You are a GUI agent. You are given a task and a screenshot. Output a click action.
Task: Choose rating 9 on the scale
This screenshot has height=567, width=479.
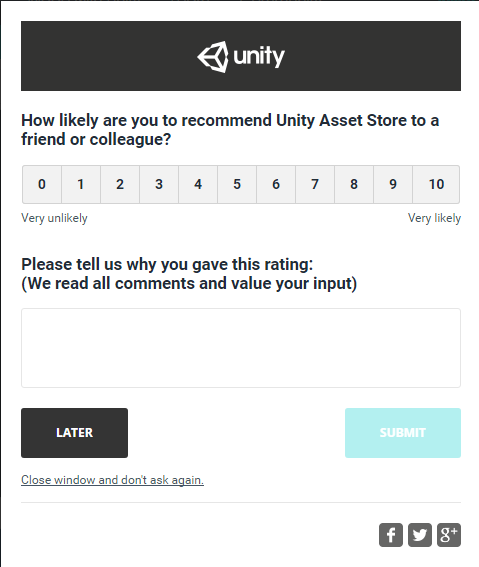coord(393,184)
